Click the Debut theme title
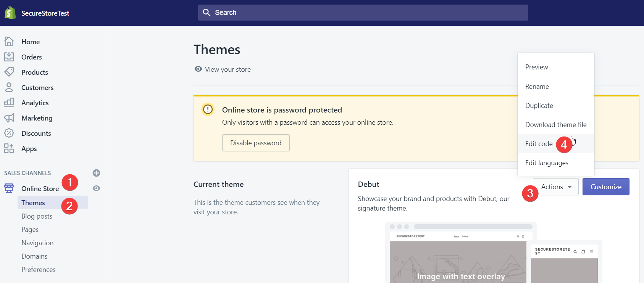Image resolution: width=644 pixels, height=283 pixels. coord(368,184)
